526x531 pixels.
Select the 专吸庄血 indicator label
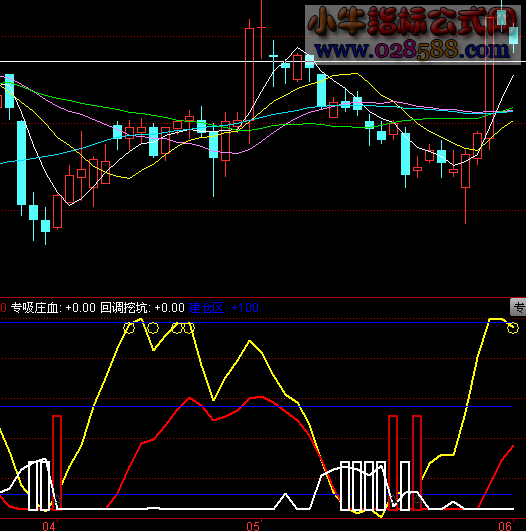click(36, 308)
